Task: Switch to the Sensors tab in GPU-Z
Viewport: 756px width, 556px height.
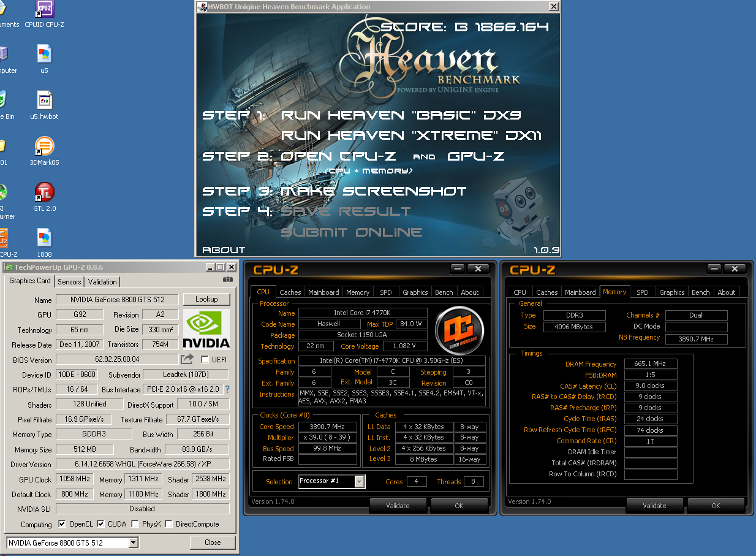Action: [x=69, y=281]
